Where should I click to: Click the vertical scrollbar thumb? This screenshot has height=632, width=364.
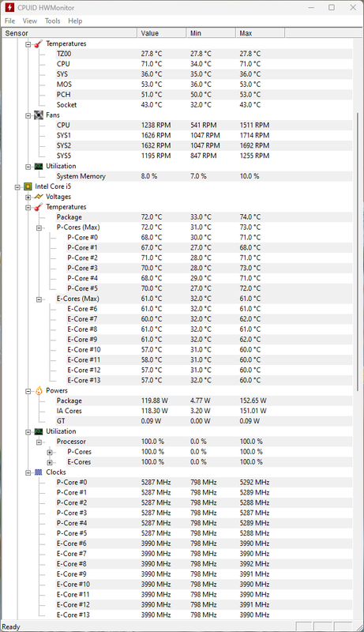[x=358, y=252]
